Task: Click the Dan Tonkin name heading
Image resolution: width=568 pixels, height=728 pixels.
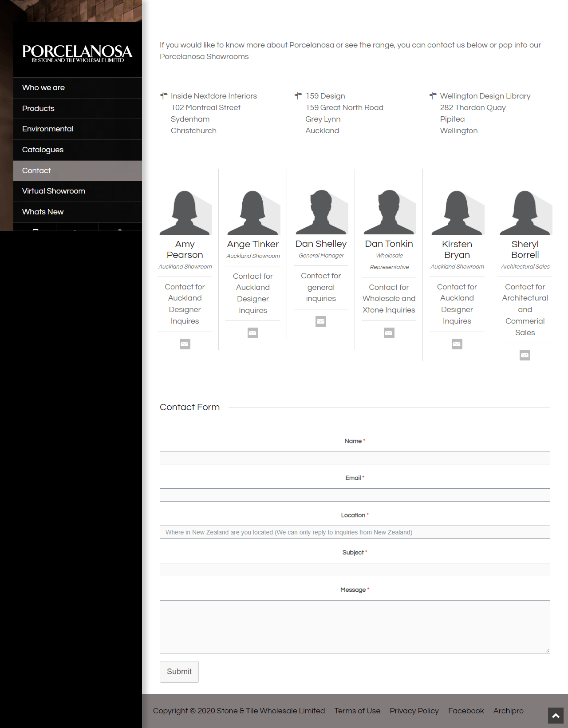Action: click(x=389, y=244)
